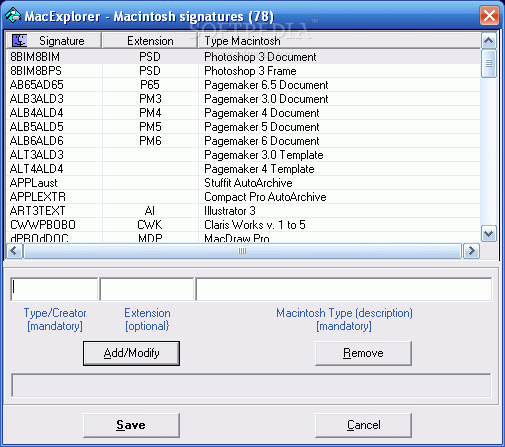Select the ALT3ALD3 signature

click(37, 155)
